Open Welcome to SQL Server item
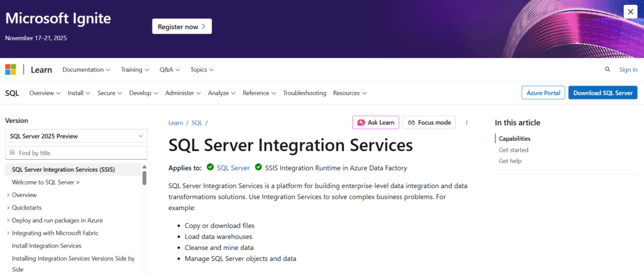644x275 pixels. 46,182
